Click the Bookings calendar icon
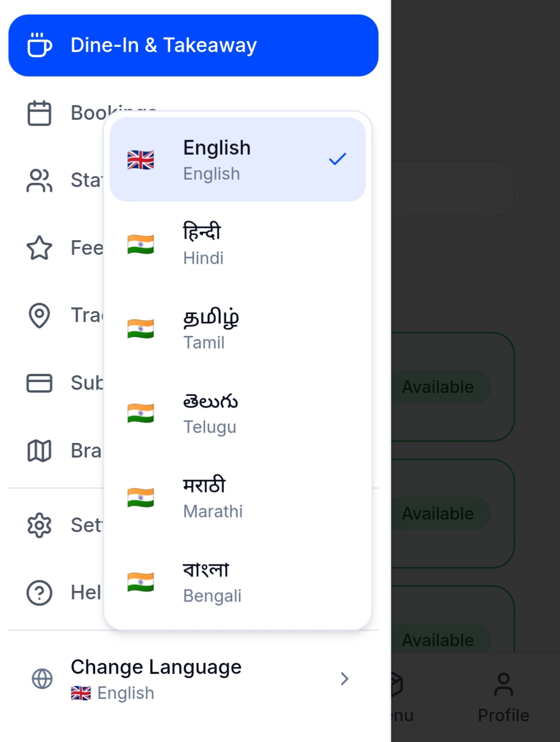The height and width of the screenshot is (742, 560). pos(40,113)
